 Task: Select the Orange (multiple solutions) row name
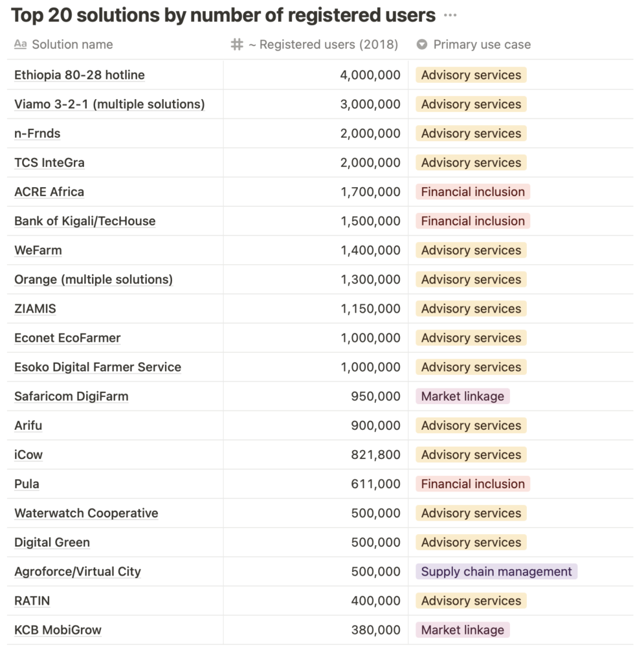[93, 279]
